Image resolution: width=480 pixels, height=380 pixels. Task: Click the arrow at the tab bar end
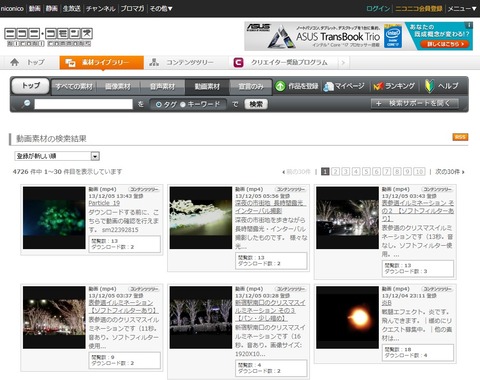[343, 63]
